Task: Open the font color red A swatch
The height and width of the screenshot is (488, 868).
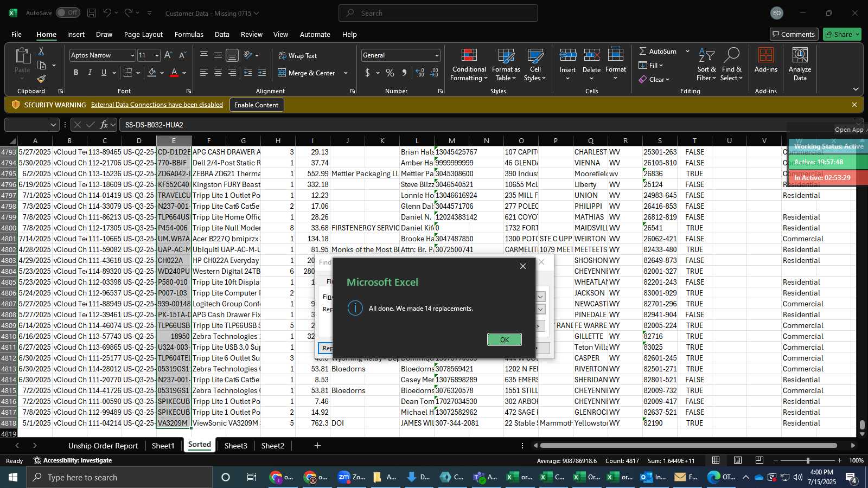Action: click(x=174, y=73)
